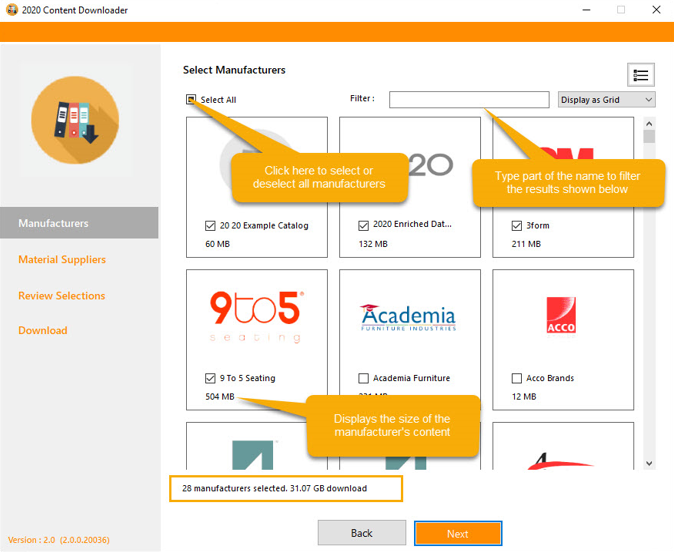Click the '504 MB' size text
The height and width of the screenshot is (552, 674).
pyautogui.click(x=220, y=396)
